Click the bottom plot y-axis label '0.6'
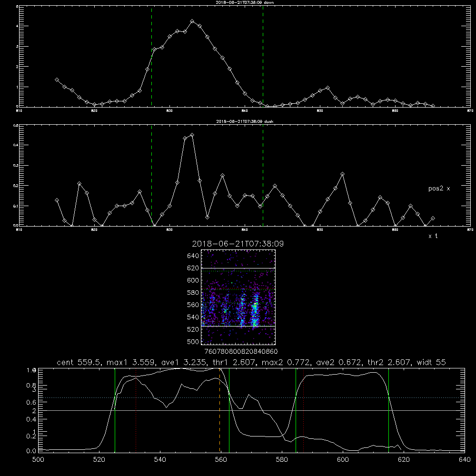Image resolution: width=476 pixels, height=476 pixels. click(x=31, y=402)
